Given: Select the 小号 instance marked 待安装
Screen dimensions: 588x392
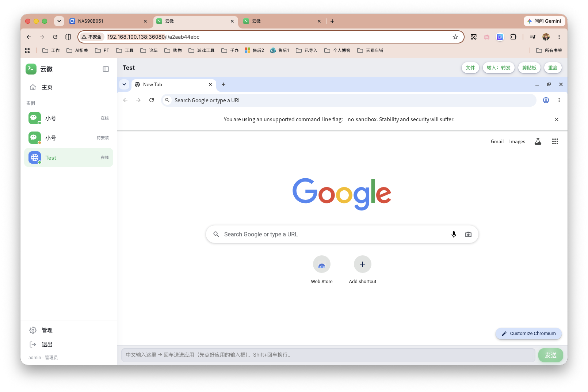Looking at the screenshot, I should (x=69, y=138).
